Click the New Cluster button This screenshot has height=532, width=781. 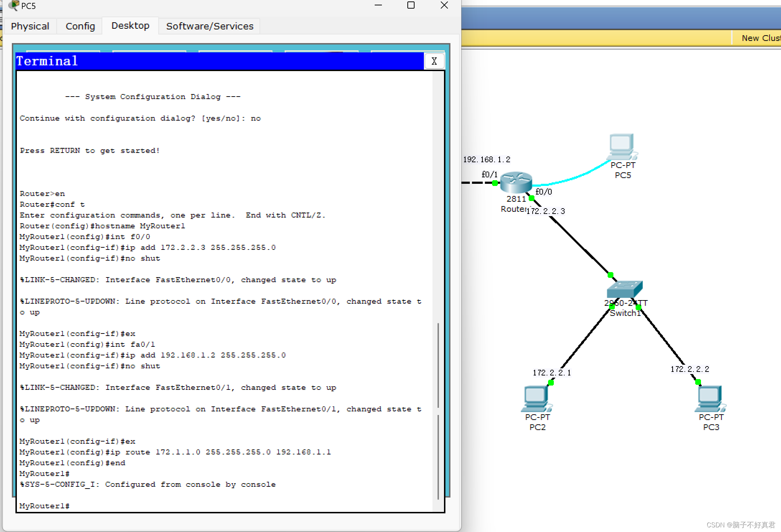[760, 38]
